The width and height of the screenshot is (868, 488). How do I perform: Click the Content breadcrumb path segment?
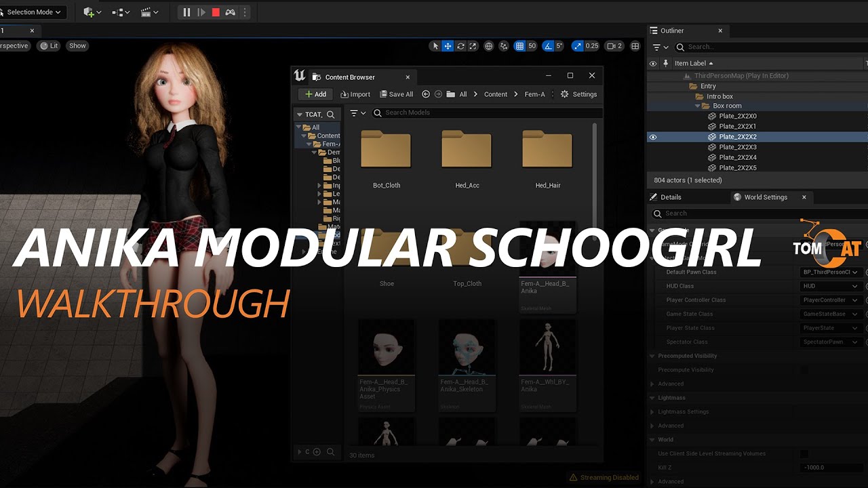pyautogui.click(x=496, y=94)
